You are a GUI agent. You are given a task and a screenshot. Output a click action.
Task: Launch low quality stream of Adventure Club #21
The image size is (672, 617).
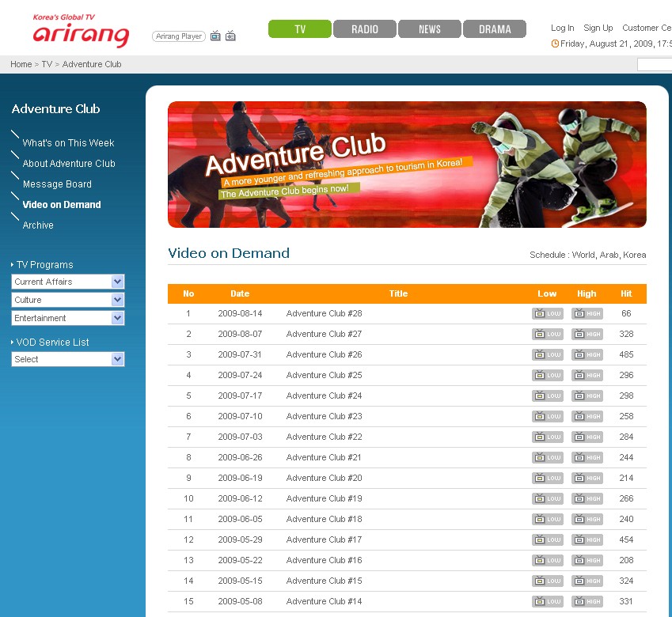click(547, 458)
